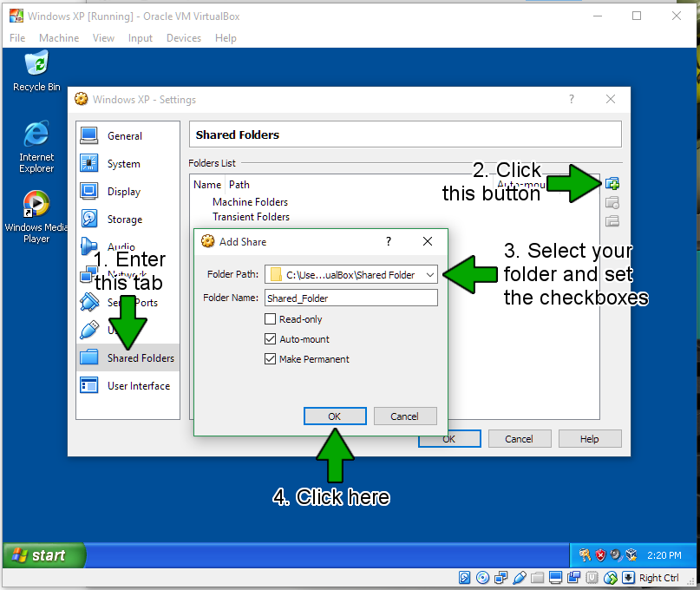Click the optical disc status icon
700x590 pixels.
click(482, 578)
